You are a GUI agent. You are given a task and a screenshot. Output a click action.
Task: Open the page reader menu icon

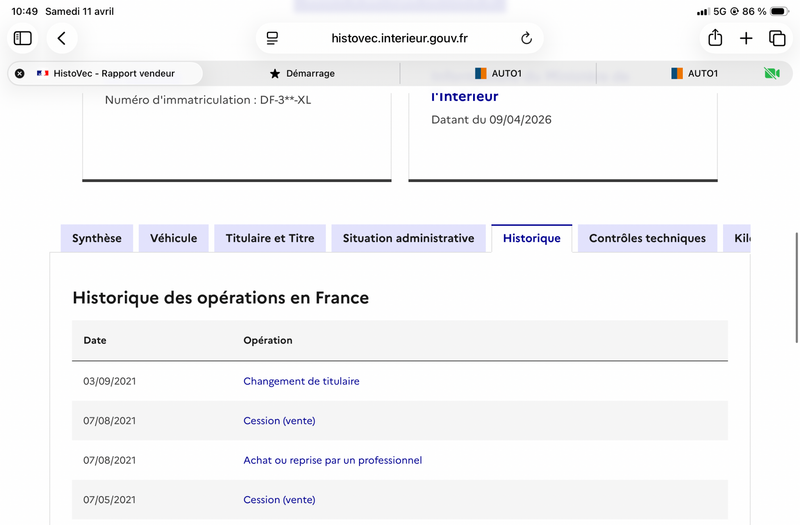[x=272, y=38]
